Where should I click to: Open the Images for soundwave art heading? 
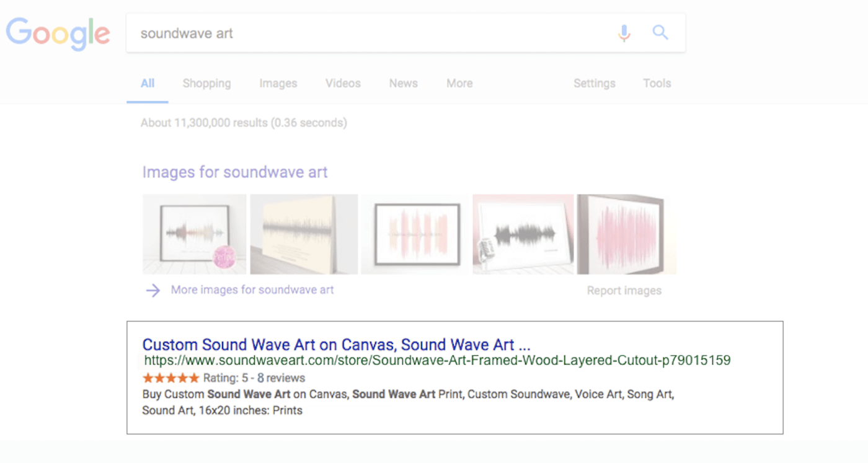[x=235, y=172]
